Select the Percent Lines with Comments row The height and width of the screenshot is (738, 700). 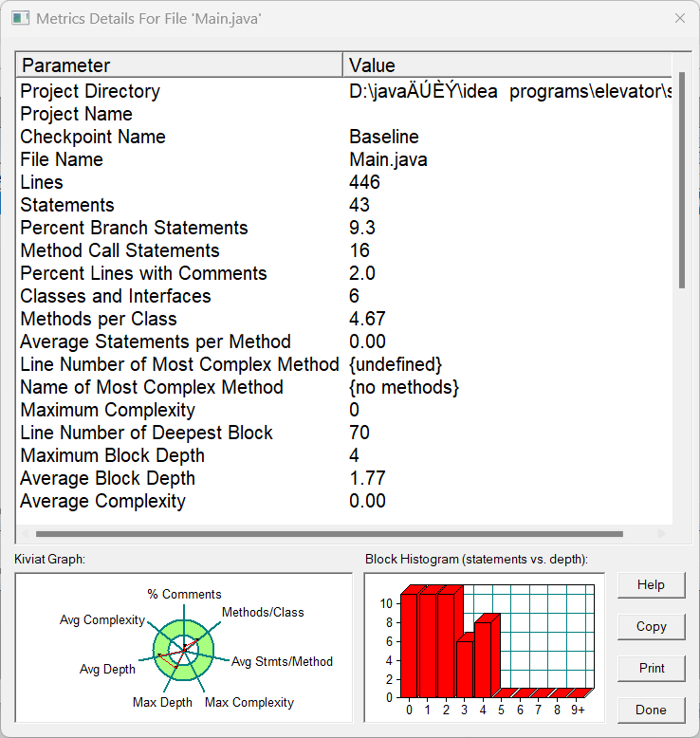[344, 273]
